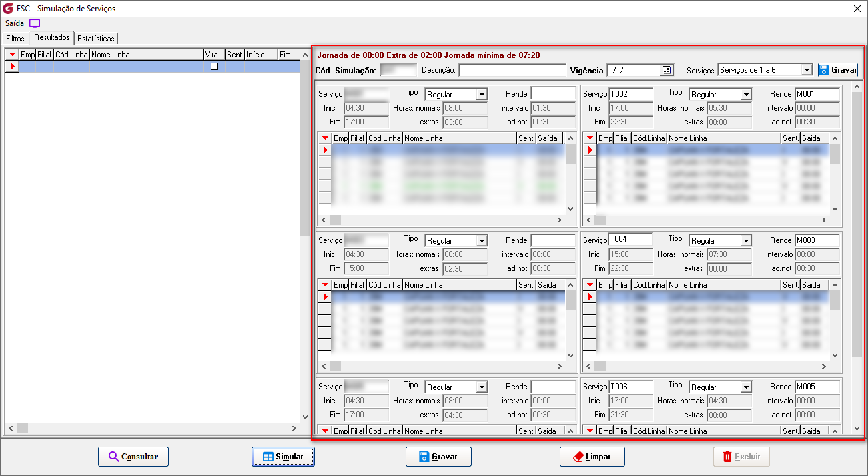The height and width of the screenshot is (476, 868).
Task: Click T004 grid horizontal scrollbar left arrow
Action: pyautogui.click(x=589, y=366)
